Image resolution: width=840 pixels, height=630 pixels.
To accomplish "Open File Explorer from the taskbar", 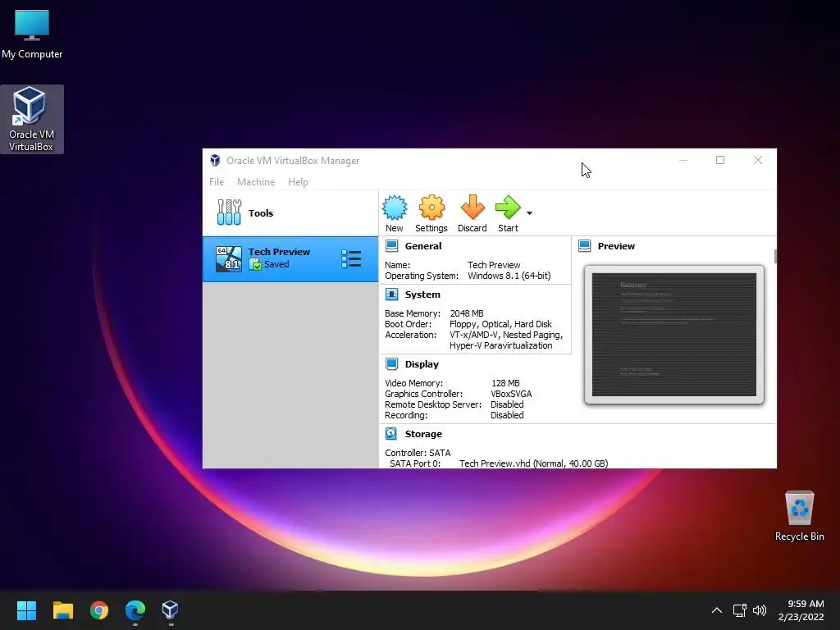I will [62, 609].
